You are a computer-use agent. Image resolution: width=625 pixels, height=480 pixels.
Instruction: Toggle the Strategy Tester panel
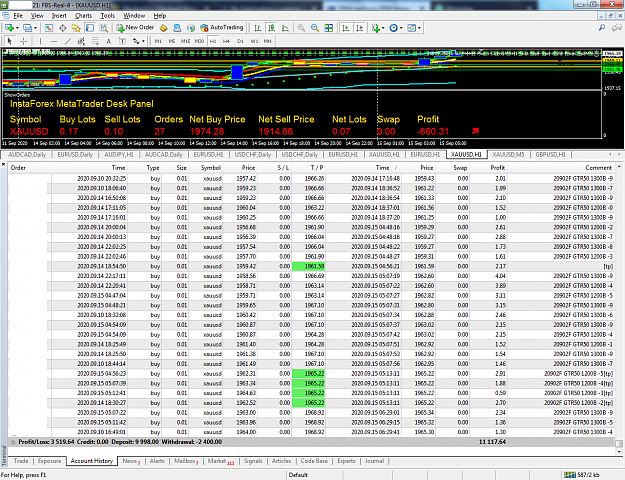104,28
